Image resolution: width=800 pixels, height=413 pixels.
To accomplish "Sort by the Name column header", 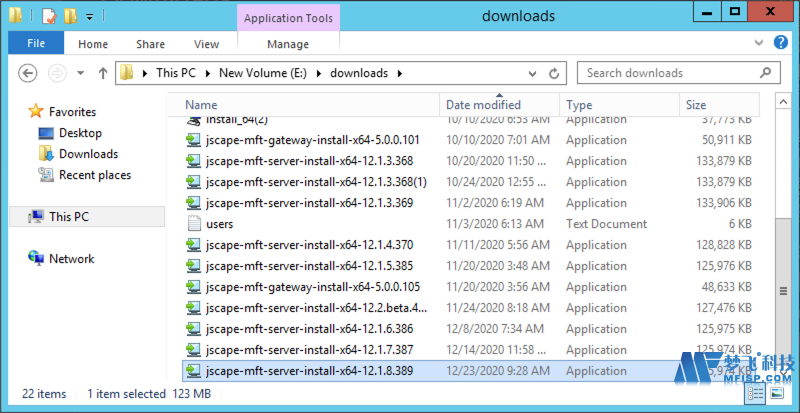I will tap(304, 105).
